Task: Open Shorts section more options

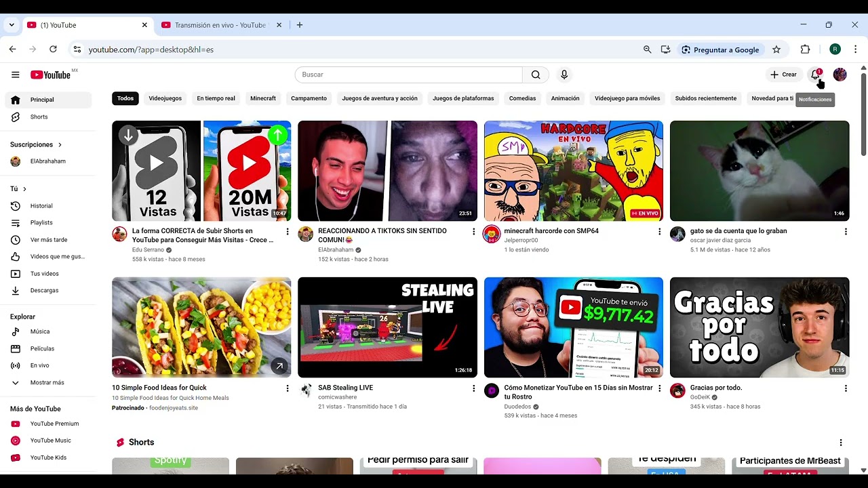Action: (x=841, y=443)
